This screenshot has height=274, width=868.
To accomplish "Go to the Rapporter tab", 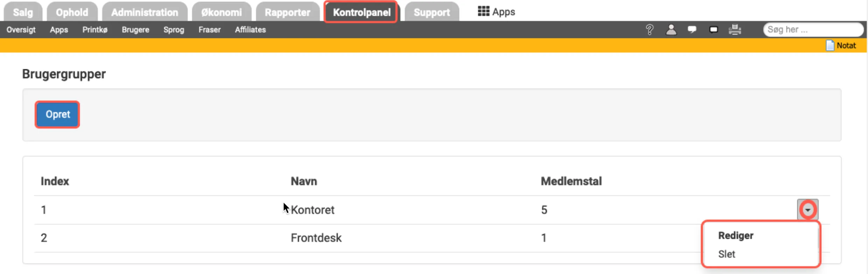I will pyautogui.click(x=287, y=13).
